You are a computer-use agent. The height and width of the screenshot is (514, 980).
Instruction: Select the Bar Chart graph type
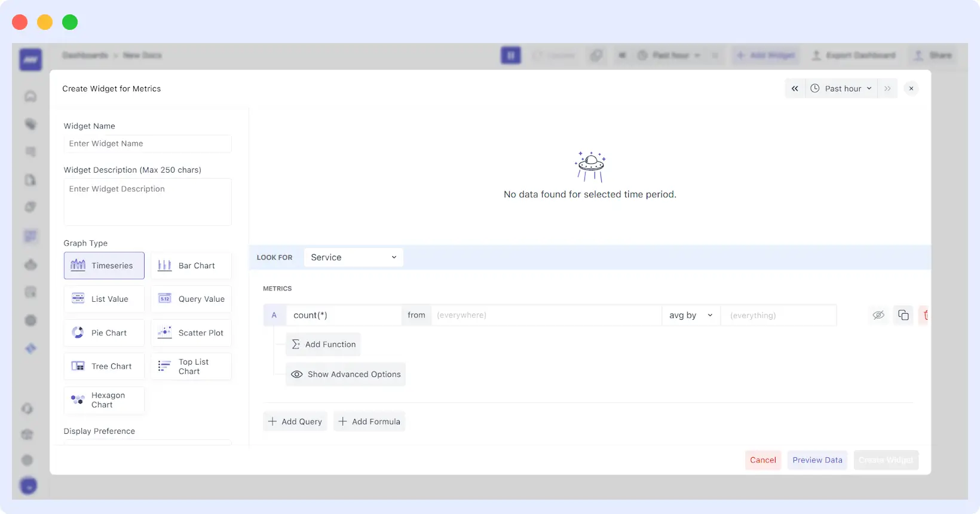191,265
